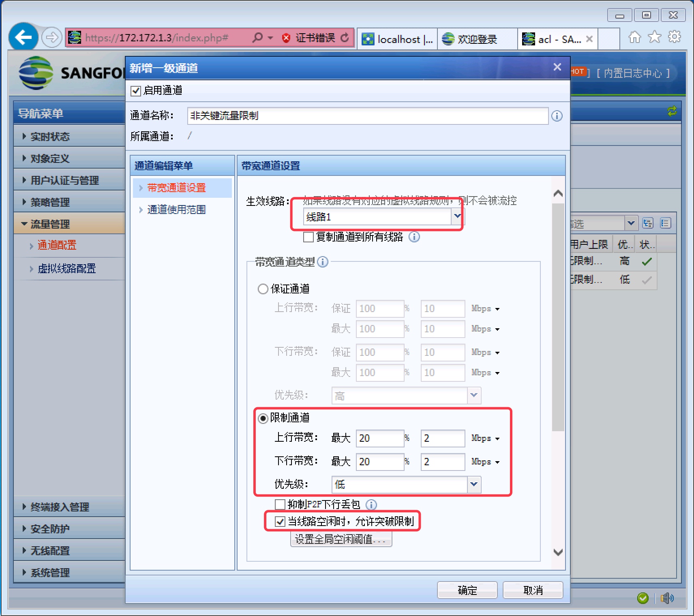Click the green refresh icon in background panel
Screen dimensions: 694x616
tap(672, 111)
